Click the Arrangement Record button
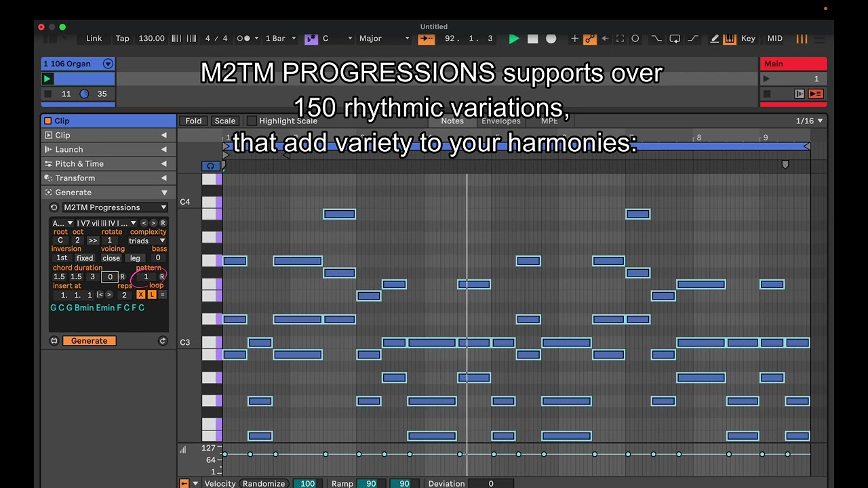 (x=551, y=39)
